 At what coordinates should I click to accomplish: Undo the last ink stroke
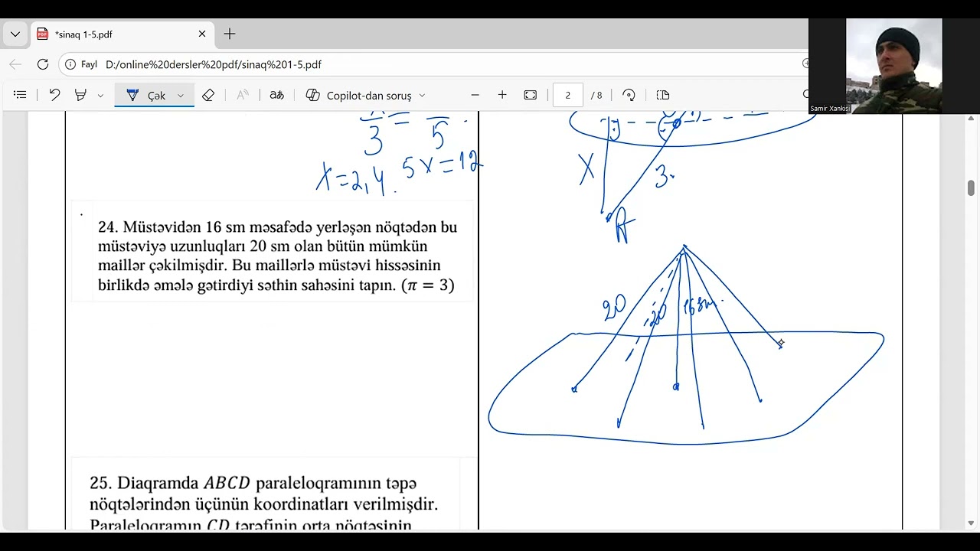[x=54, y=95]
